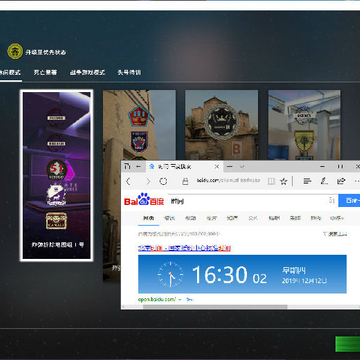Switch to the 头号特训 Danger Zone tab

pos(129,72)
